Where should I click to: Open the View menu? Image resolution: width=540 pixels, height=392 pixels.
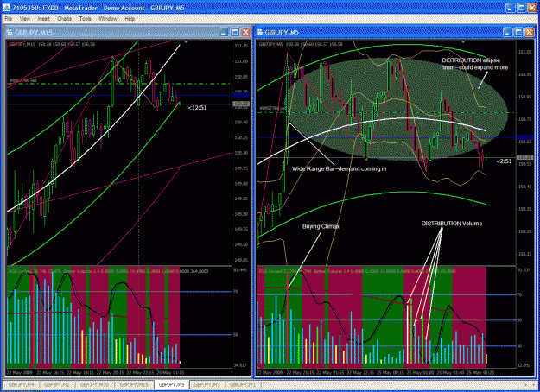pos(25,19)
